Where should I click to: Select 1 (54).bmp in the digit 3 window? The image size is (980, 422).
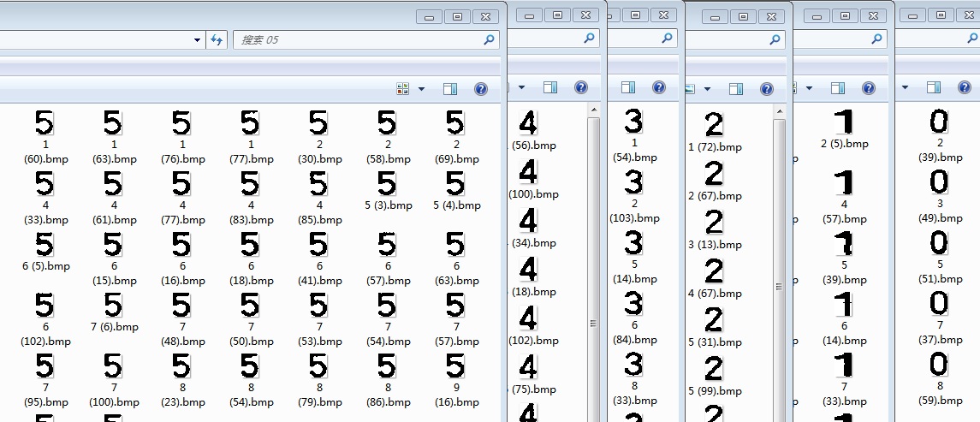[x=633, y=121]
